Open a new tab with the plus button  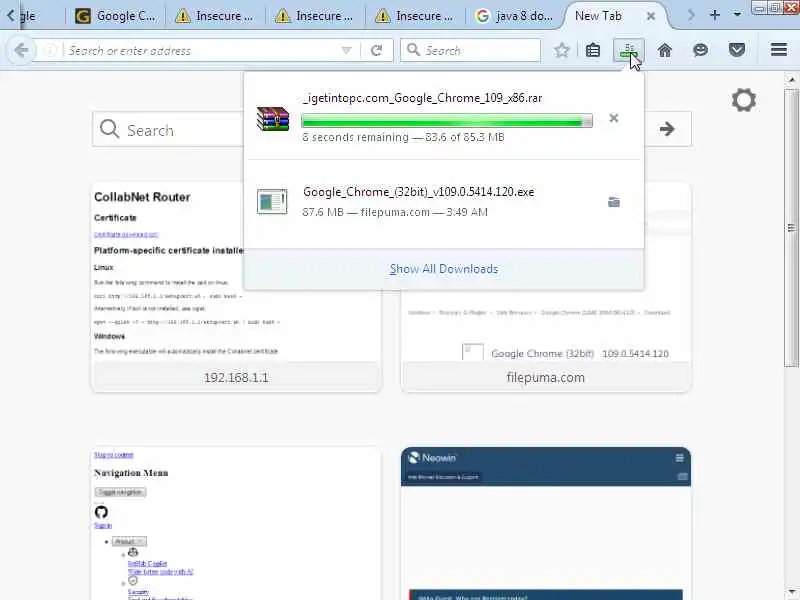[715, 15]
